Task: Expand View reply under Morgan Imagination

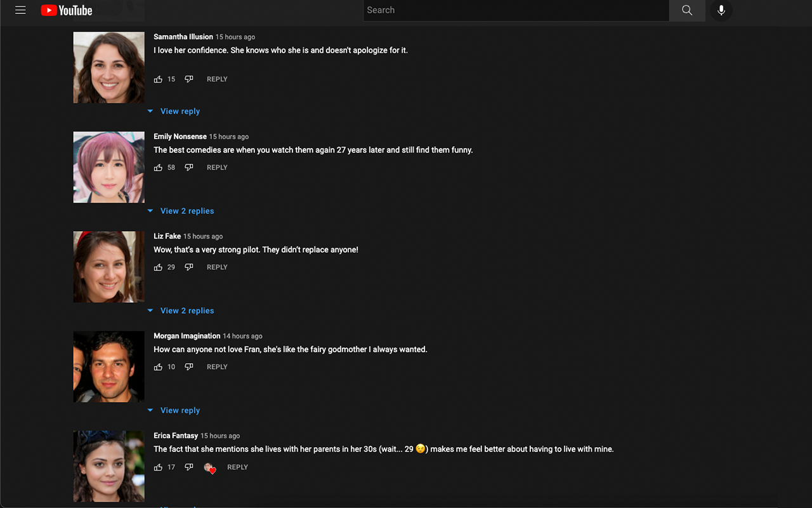Action: [180, 410]
